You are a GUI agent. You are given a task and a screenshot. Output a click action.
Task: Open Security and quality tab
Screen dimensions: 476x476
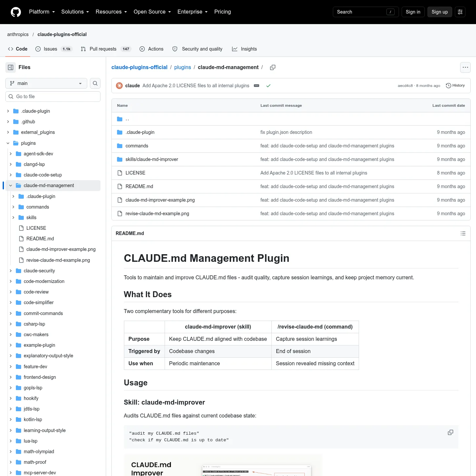(197, 49)
